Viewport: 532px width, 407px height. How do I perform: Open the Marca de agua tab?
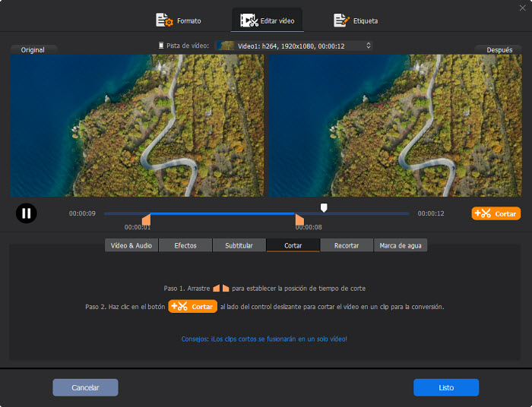401,245
